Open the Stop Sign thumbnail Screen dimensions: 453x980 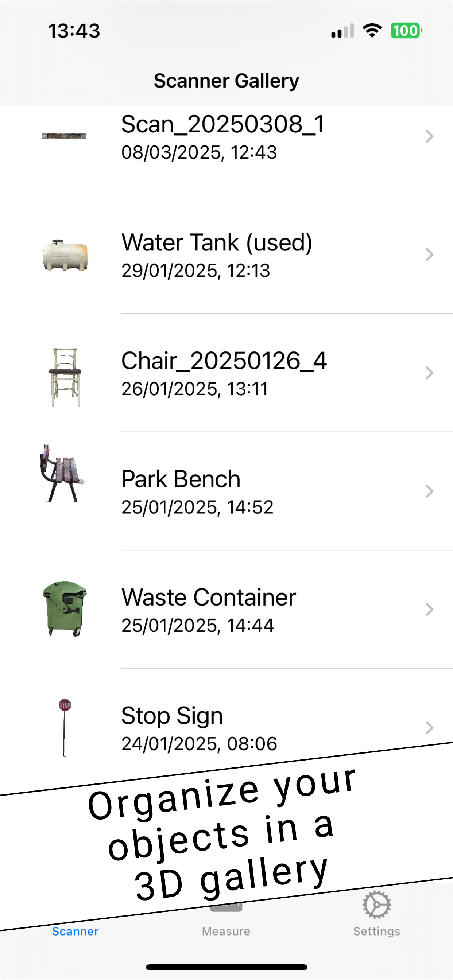click(65, 727)
